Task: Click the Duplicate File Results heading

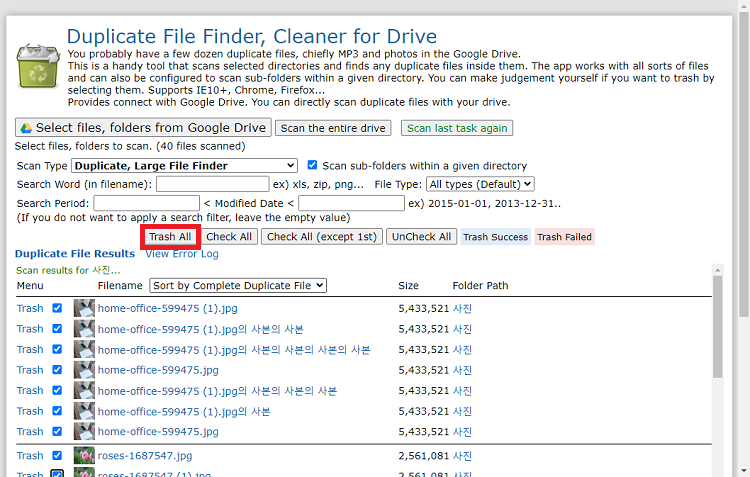Action: 75,254
